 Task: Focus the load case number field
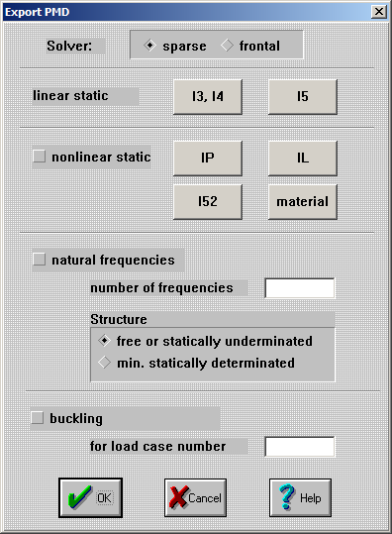click(x=300, y=447)
